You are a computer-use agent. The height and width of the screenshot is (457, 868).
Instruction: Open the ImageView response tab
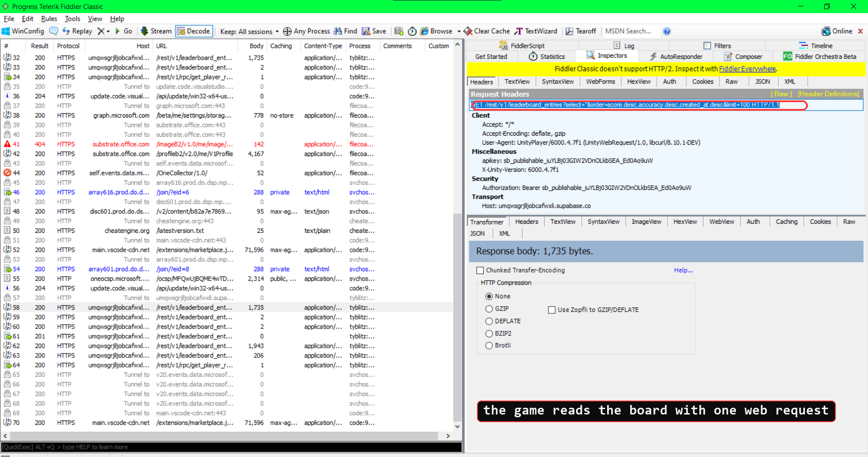646,221
